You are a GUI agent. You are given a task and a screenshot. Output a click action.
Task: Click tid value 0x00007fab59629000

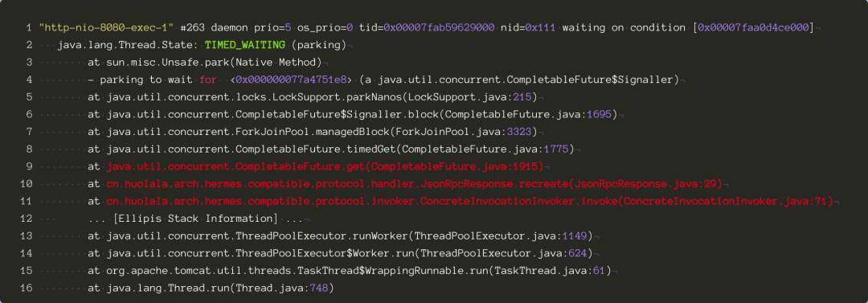[x=439, y=27]
